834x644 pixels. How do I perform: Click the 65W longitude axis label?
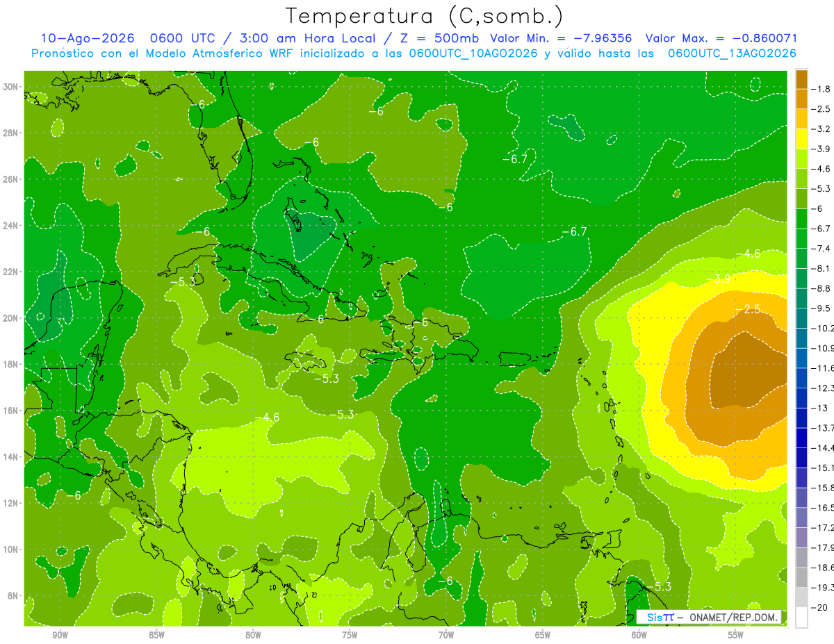[543, 636]
